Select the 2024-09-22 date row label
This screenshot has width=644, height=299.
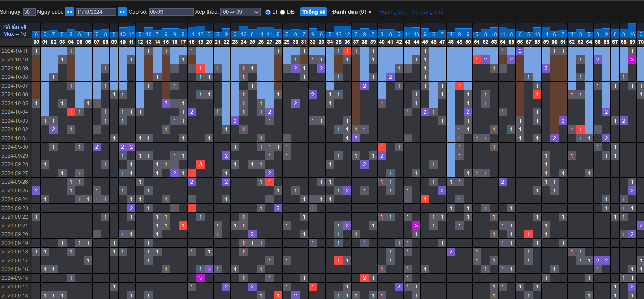(x=15, y=217)
